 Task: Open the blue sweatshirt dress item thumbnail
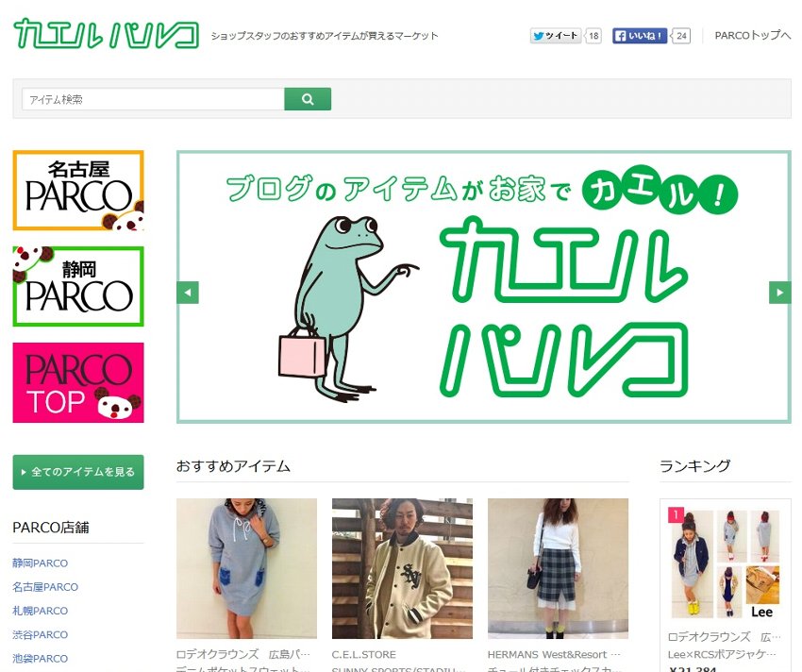(246, 568)
